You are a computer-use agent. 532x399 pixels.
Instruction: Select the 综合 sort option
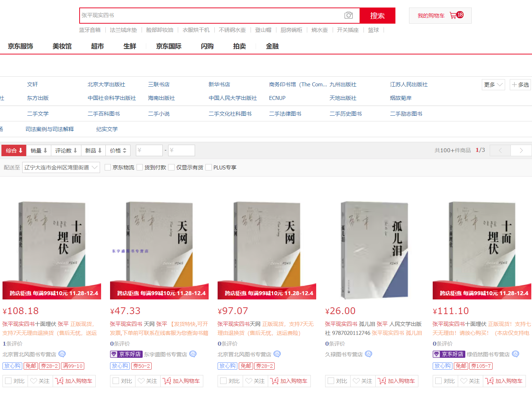coord(14,150)
